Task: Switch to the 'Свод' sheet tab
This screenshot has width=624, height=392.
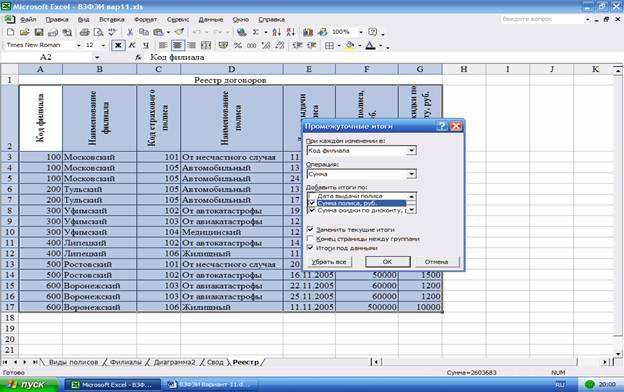Action: [x=215, y=362]
